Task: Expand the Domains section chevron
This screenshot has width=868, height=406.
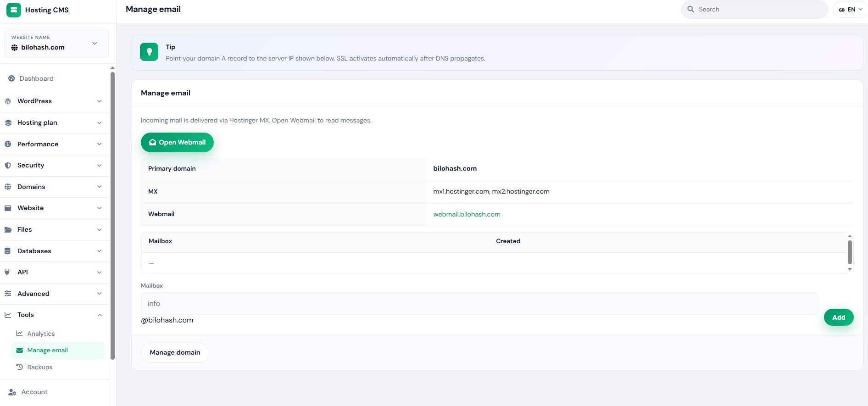Action: pyautogui.click(x=99, y=187)
